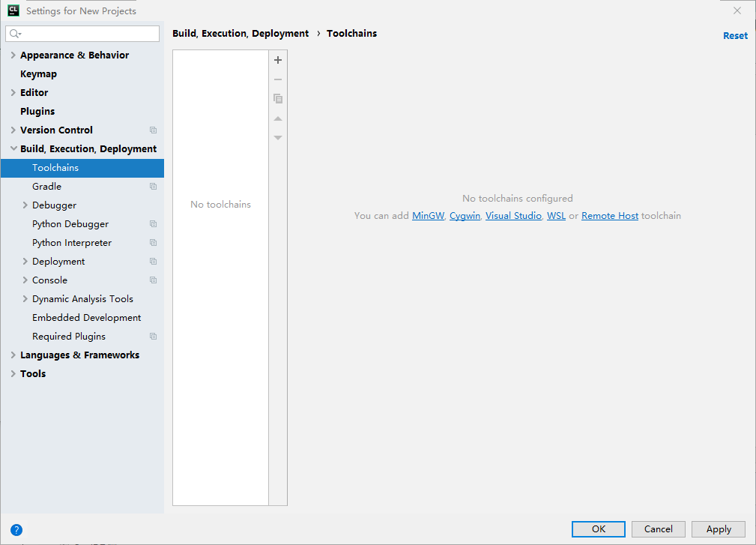Click project-level icon next to Deployment
This screenshot has width=756, height=545.
tap(154, 262)
